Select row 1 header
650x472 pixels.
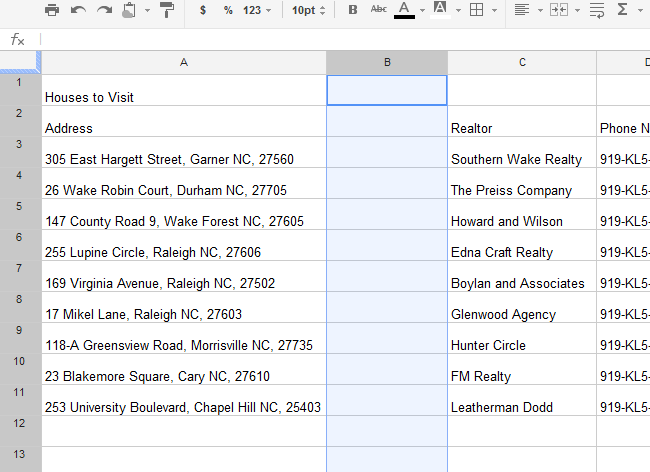pos(20,90)
